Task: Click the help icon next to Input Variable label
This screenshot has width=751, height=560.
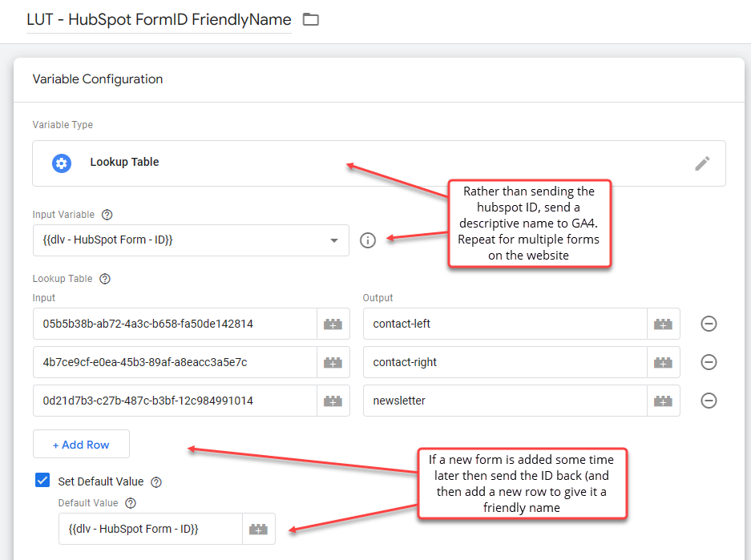Action: [x=107, y=215]
